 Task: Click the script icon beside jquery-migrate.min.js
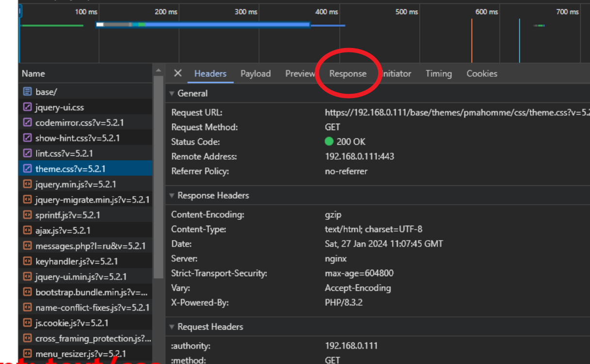[27, 199]
